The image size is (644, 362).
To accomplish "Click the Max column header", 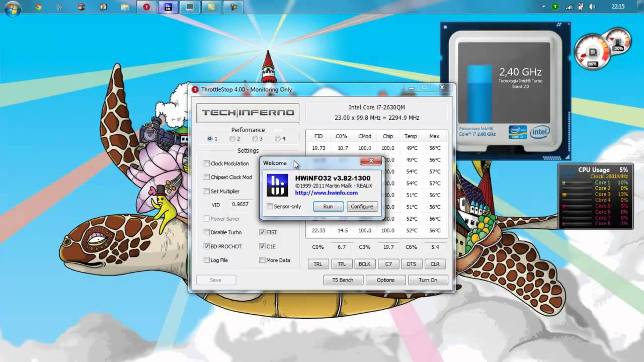I will (x=434, y=136).
